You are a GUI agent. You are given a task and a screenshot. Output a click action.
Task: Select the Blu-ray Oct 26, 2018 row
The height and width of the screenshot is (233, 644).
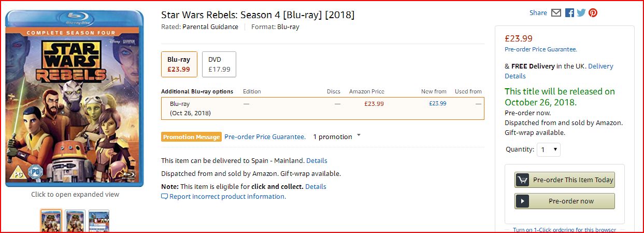(x=322, y=108)
